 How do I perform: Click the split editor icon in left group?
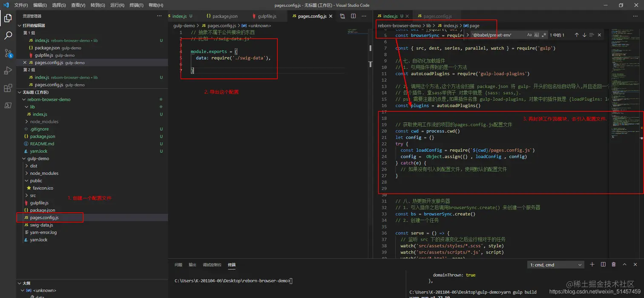coord(353,16)
